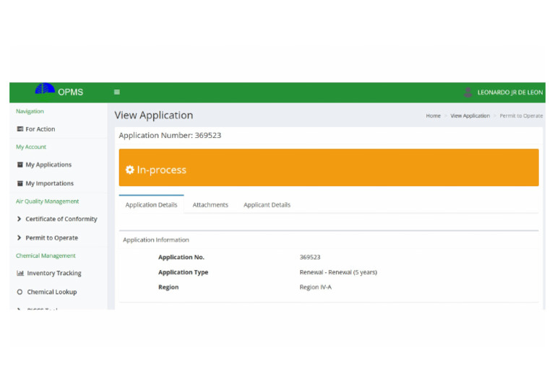Switch to the Applicant Details tab
Image resolution: width=555 pixels, height=392 pixels.
pos(267,204)
